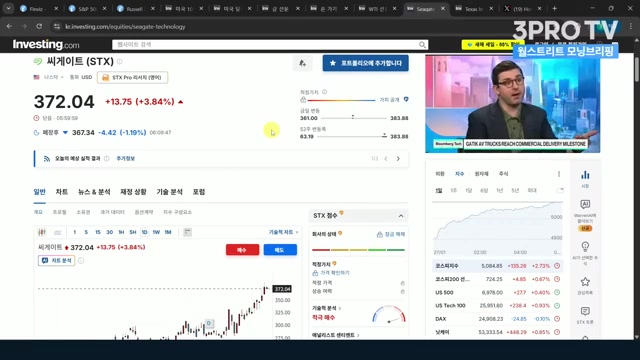Image resolution: width=640 pixels, height=360 pixels.
Task: Click the site info icon left of the URL
Action: pos(57,27)
